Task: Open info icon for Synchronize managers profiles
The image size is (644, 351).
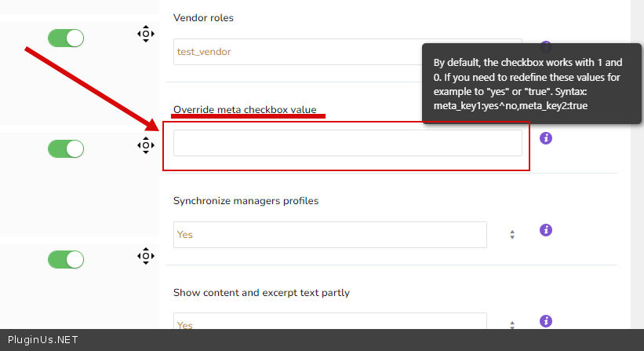Action: (546, 230)
